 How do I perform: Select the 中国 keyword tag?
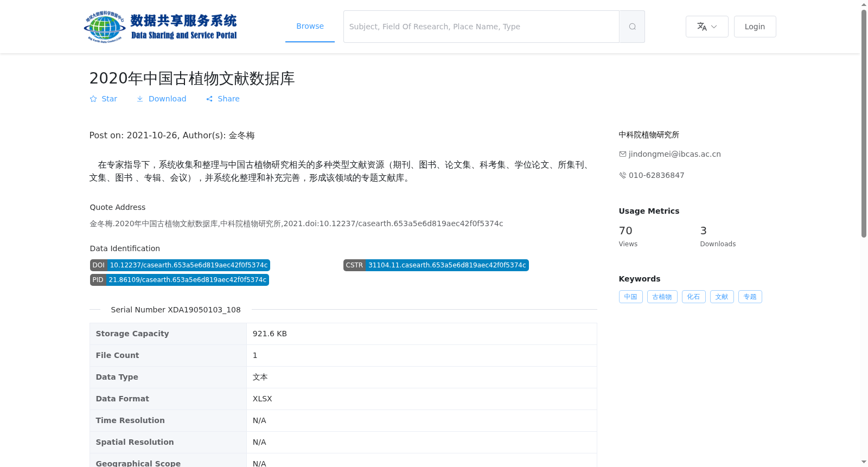click(630, 297)
